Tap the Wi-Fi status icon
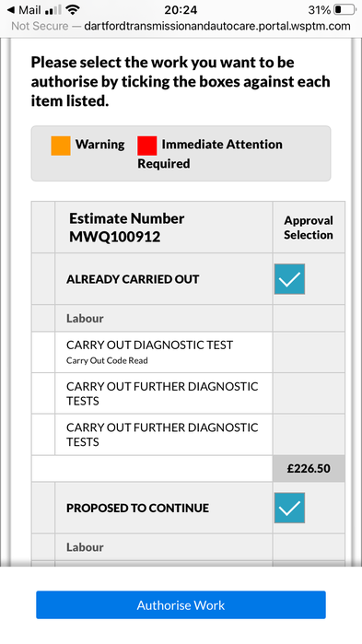Image resolution: width=362 pixels, height=644 pixels. point(72,9)
